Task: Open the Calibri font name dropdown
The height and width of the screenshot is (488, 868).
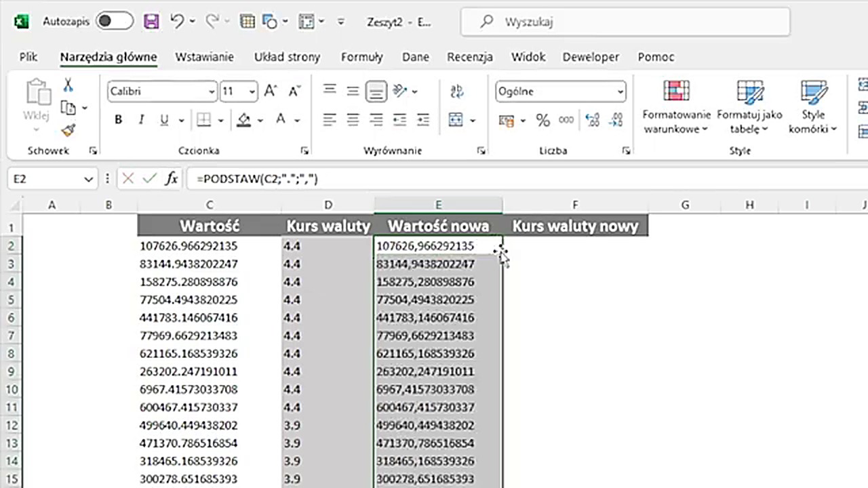Action: 212,91
